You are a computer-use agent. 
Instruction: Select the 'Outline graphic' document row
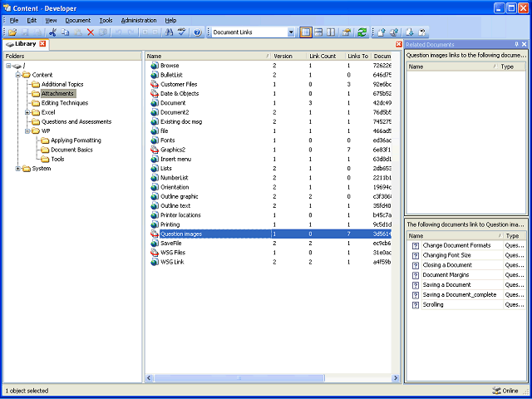point(270,196)
